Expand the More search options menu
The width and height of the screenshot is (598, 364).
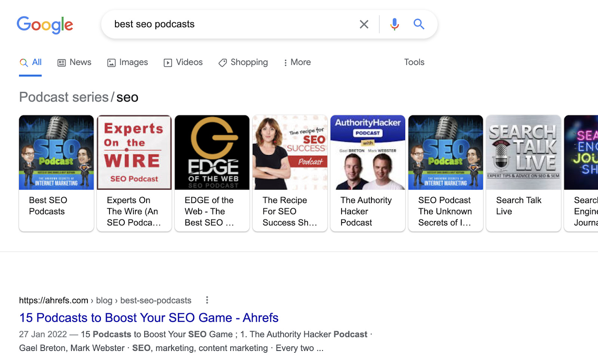point(296,62)
